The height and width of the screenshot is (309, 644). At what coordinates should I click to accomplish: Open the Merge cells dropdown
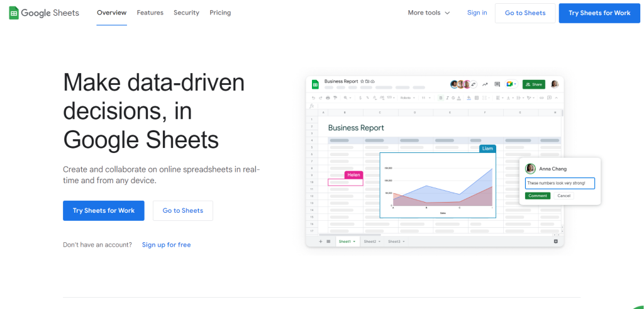486,98
